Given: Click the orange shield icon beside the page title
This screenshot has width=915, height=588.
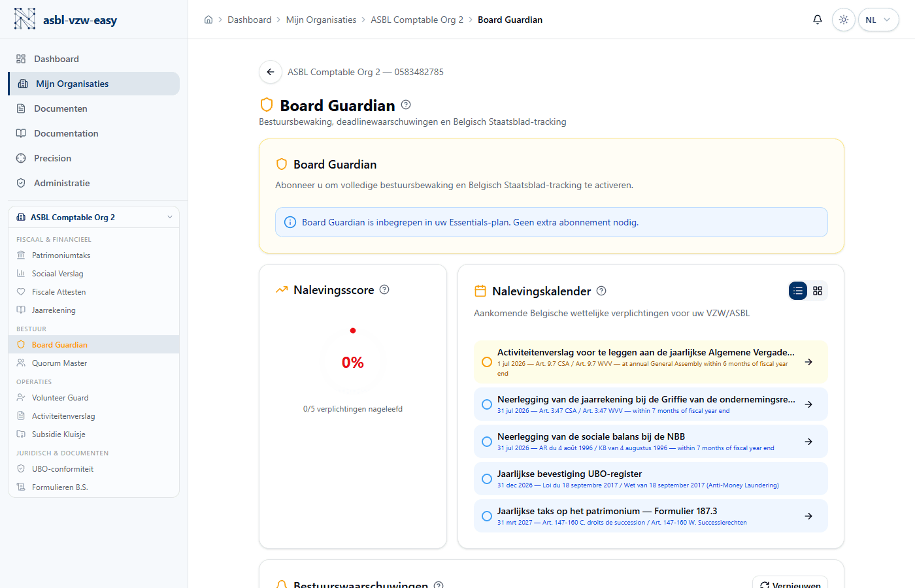Looking at the screenshot, I should pos(267,105).
